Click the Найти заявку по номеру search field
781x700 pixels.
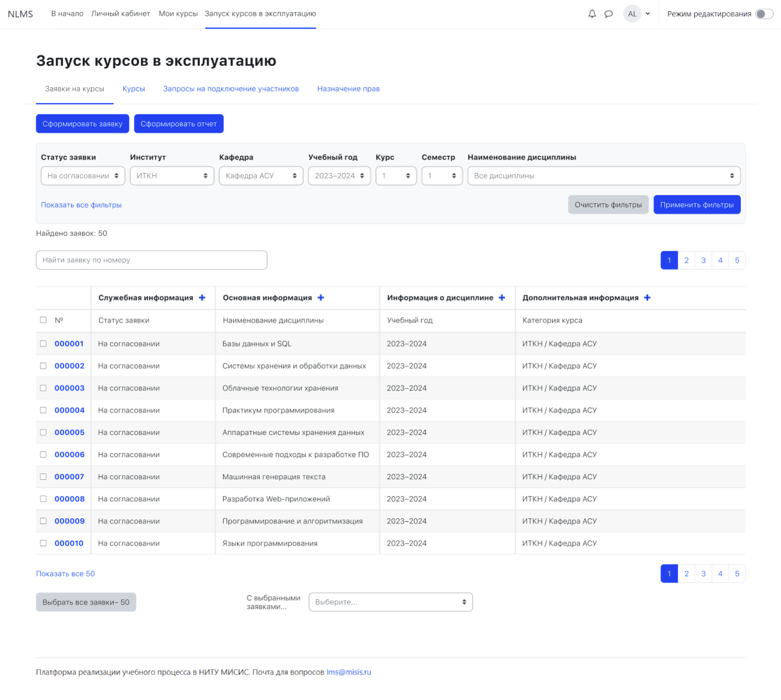[152, 261]
